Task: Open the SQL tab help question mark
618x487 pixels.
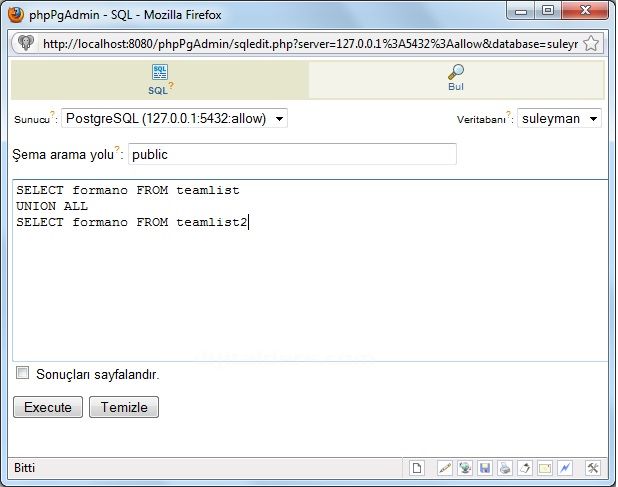Action: [171, 85]
